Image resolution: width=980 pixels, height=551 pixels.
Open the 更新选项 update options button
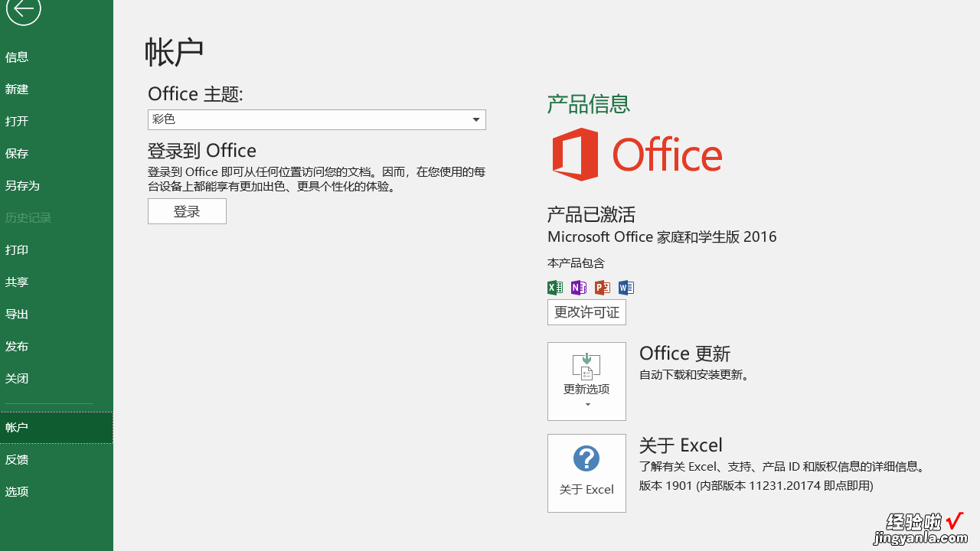[586, 381]
